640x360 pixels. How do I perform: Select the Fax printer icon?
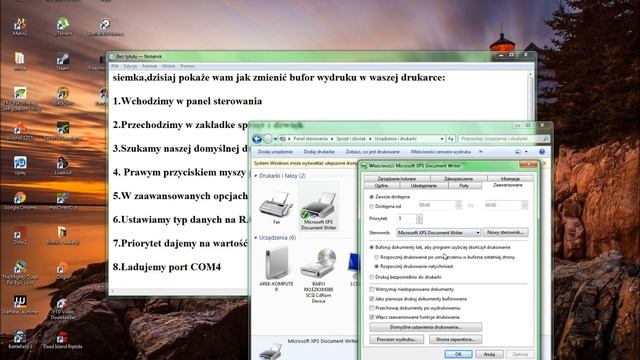coord(276,208)
